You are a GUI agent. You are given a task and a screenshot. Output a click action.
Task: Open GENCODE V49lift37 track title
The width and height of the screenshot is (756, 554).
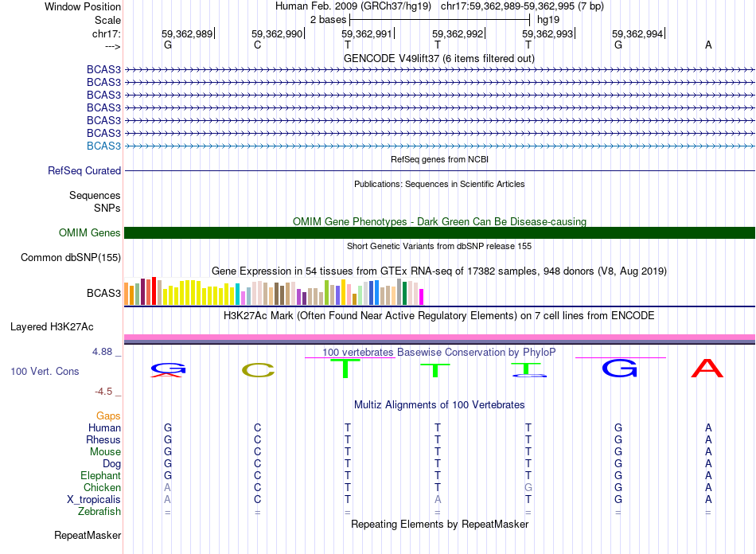(439, 59)
